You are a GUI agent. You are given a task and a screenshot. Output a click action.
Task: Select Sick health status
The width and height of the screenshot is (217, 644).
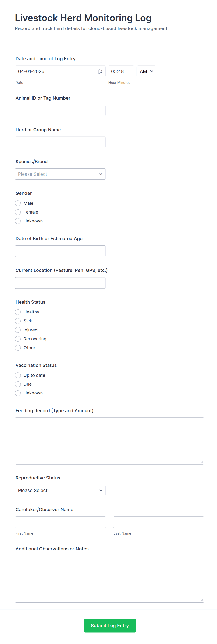[18, 321]
